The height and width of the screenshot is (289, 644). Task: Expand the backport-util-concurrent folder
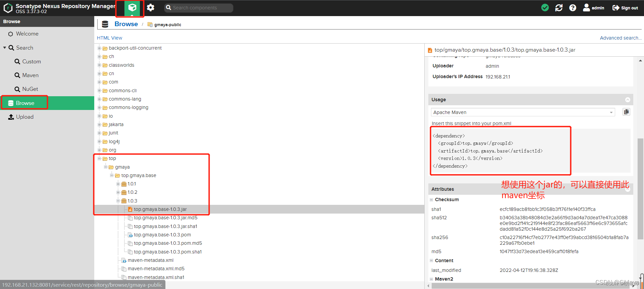[x=99, y=48]
